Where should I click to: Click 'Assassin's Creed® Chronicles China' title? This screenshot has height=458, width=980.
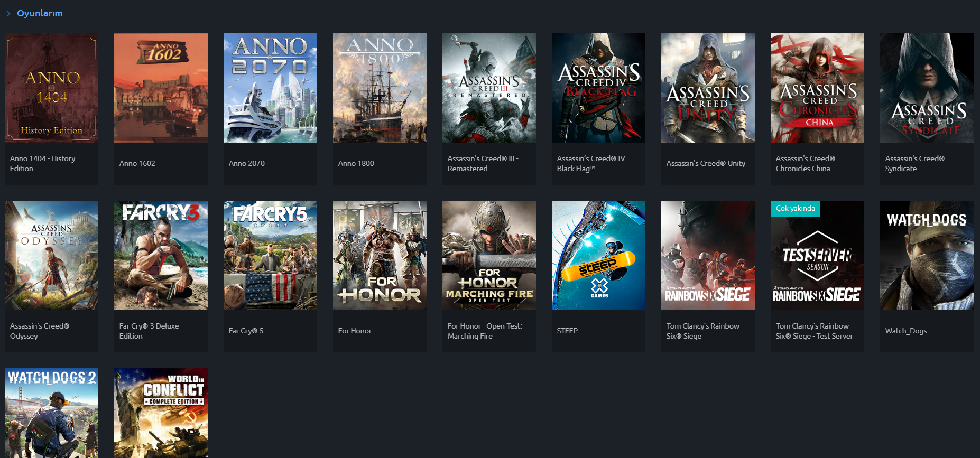click(x=805, y=164)
